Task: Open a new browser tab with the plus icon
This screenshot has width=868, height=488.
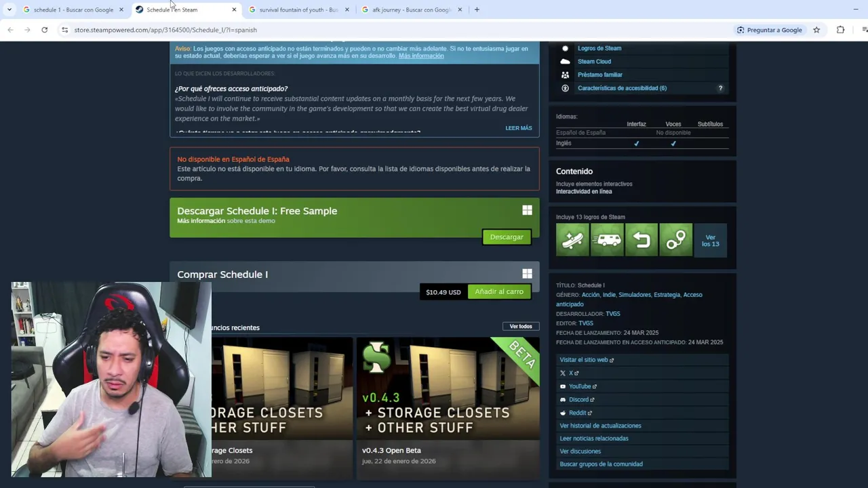Action: point(477,9)
